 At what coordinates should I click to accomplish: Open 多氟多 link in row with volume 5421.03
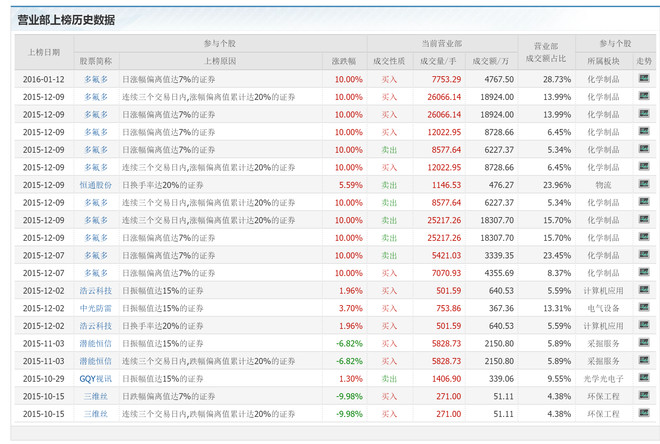pos(96,255)
